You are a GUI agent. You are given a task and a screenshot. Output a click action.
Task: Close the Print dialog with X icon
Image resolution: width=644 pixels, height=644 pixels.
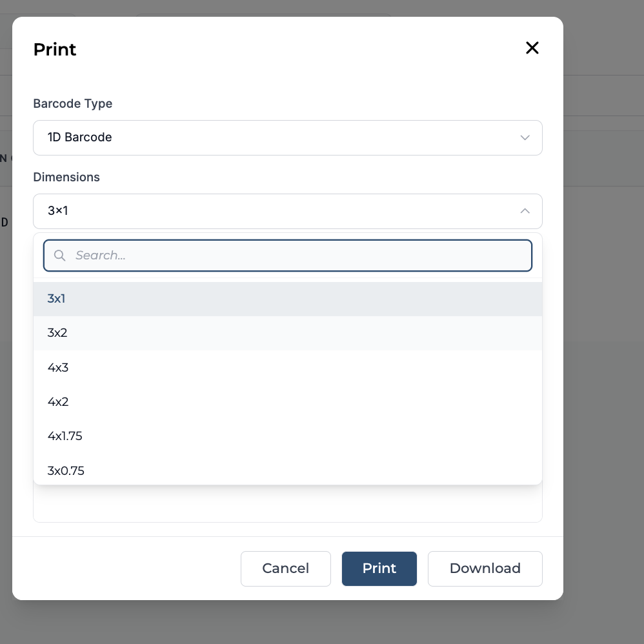[532, 48]
